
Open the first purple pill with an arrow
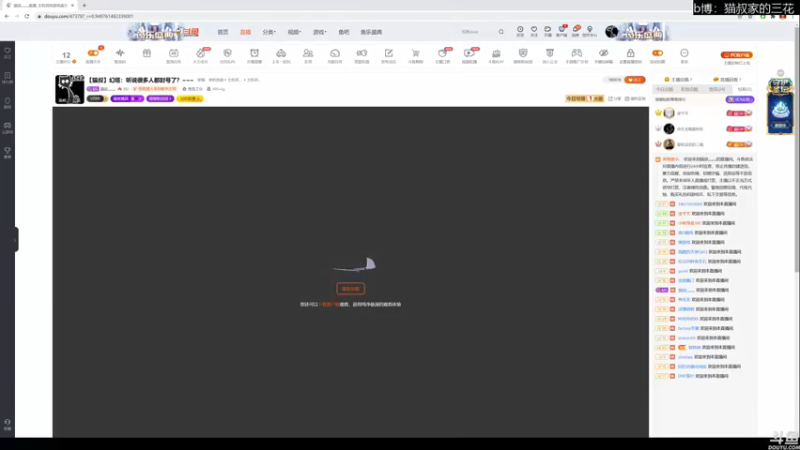pyautogui.click(x=127, y=98)
